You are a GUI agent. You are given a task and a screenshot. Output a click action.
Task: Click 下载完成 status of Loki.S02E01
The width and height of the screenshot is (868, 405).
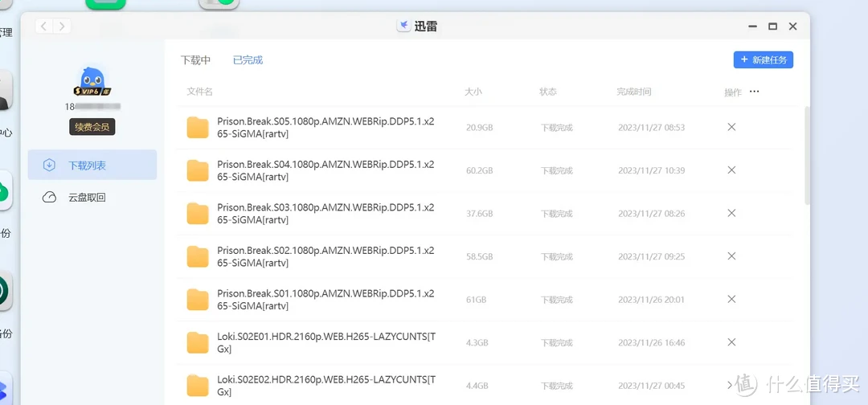(556, 343)
